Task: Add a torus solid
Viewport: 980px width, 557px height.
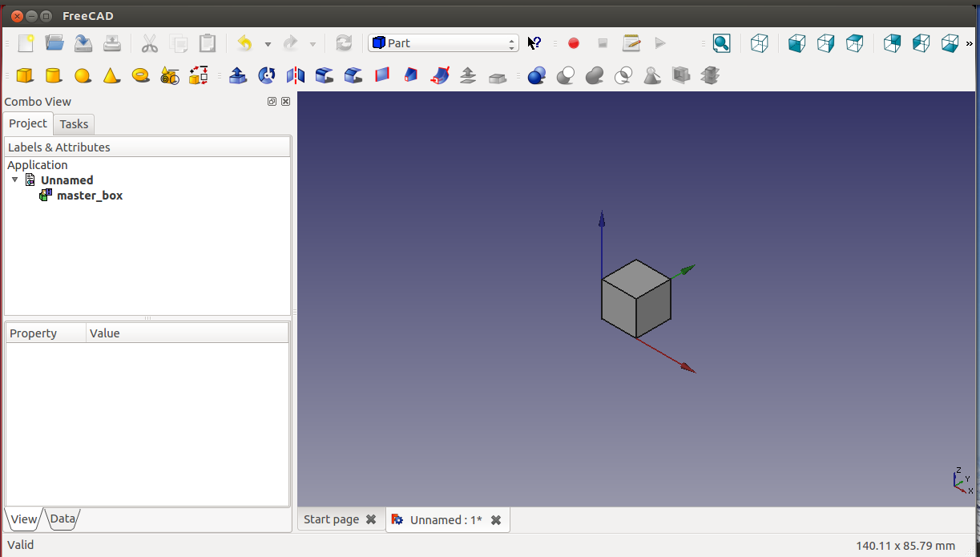Action: 141,75
